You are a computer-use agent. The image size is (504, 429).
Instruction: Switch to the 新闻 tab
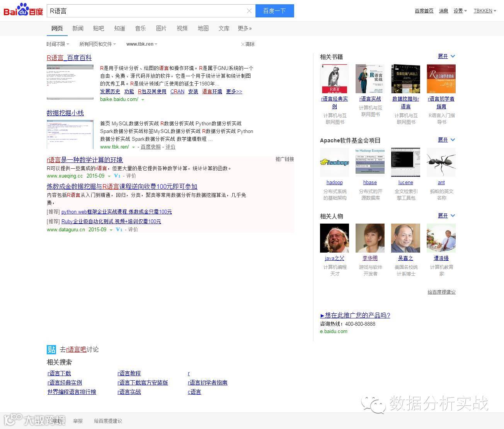(78, 28)
